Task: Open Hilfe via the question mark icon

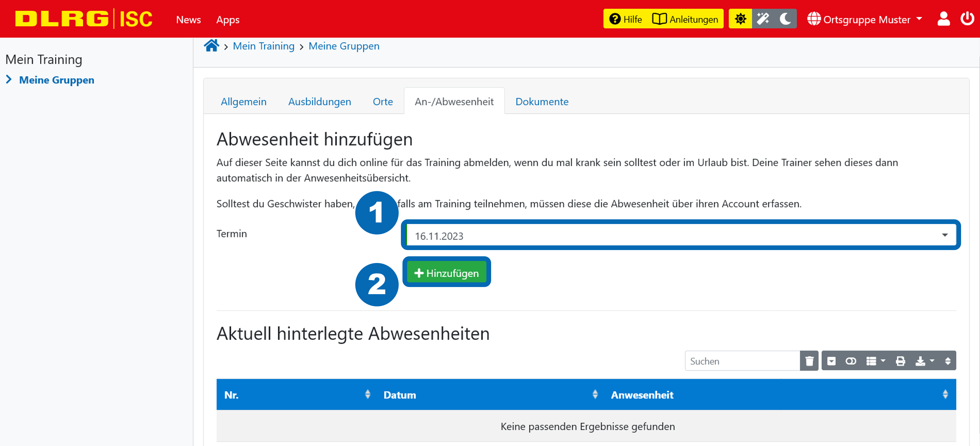Action: click(616, 19)
